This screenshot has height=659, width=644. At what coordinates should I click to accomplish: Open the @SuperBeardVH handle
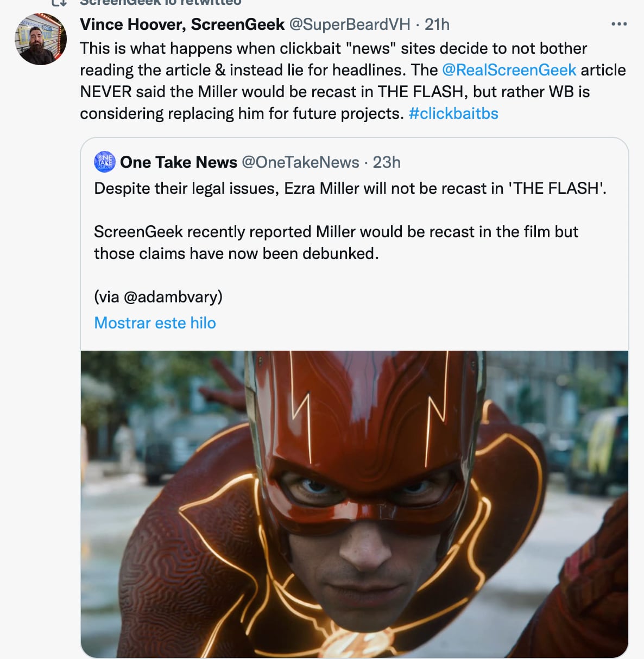pyautogui.click(x=350, y=24)
